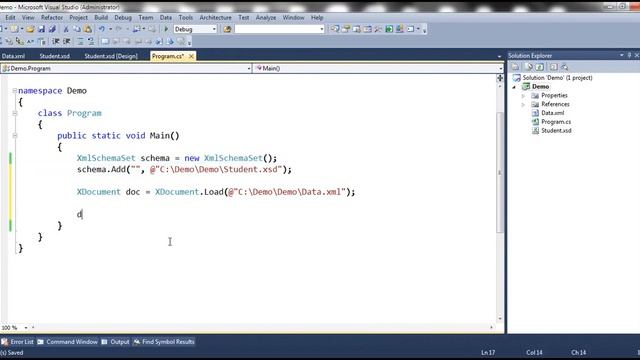Click the Copy icon in the toolbar
The image size is (640, 360).
pyautogui.click(x=77, y=29)
